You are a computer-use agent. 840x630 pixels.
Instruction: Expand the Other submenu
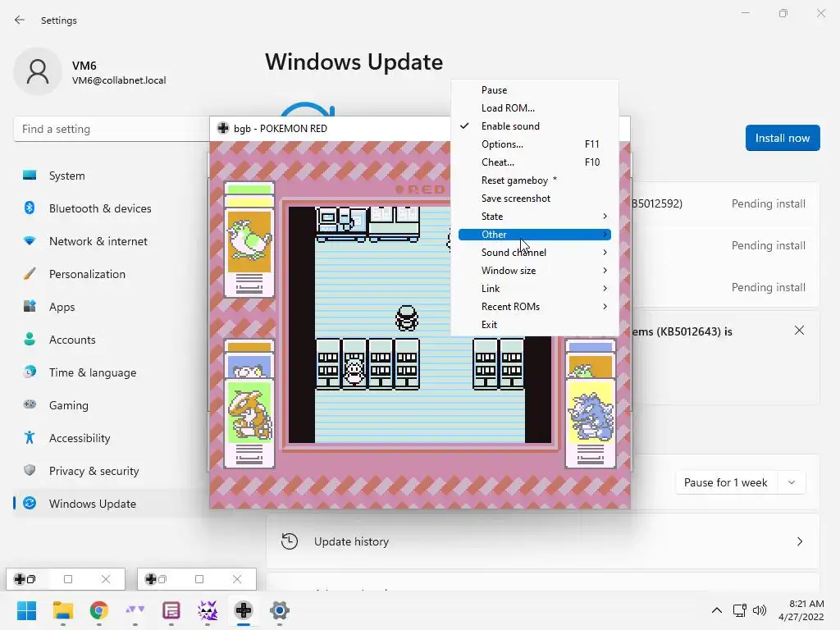coord(535,235)
